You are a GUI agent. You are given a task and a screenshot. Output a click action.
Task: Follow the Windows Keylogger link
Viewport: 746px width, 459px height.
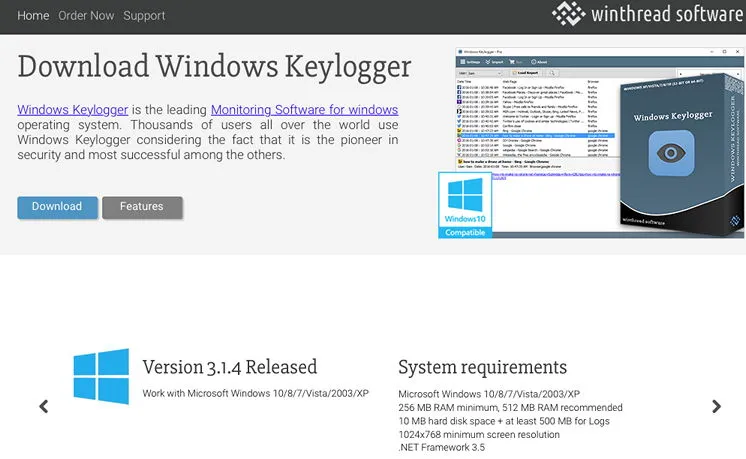73,110
